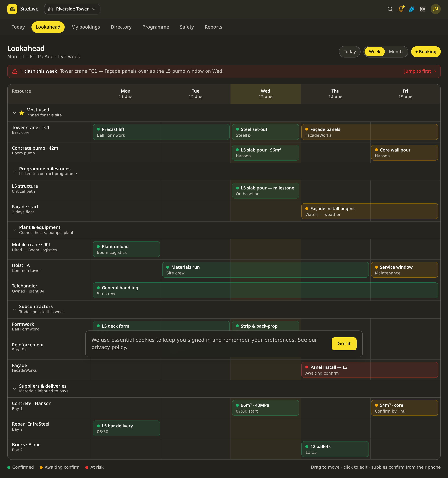The image size is (448, 478).
Task: Select the Bricks · Acme supplier row
Action: pos(49,449)
